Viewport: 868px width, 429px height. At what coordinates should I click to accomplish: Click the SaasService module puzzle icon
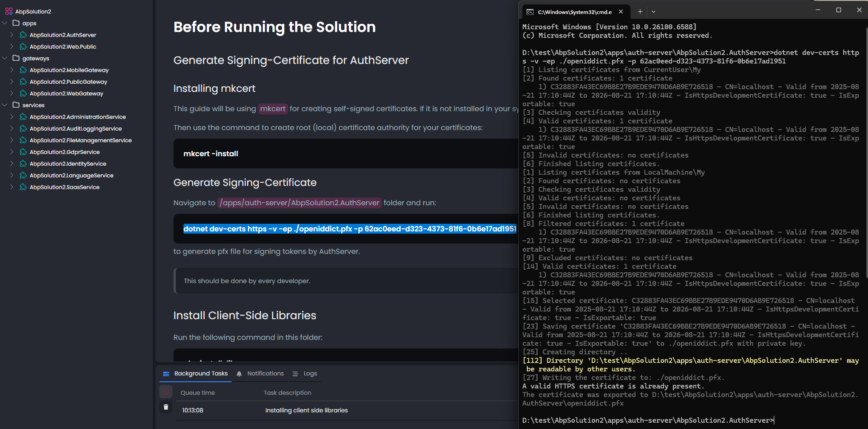(x=23, y=187)
